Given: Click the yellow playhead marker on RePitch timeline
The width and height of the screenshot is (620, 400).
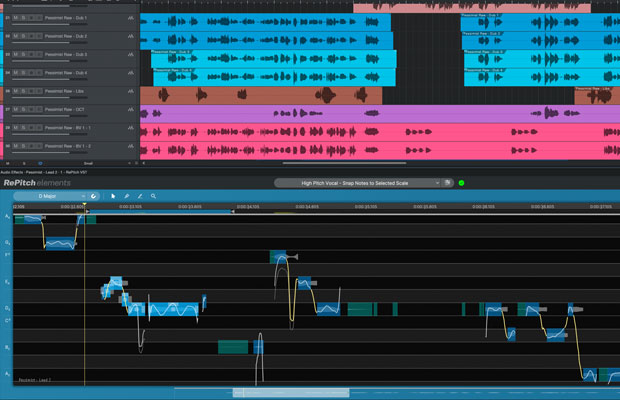Looking at the screenshot, I should [85, 207].
